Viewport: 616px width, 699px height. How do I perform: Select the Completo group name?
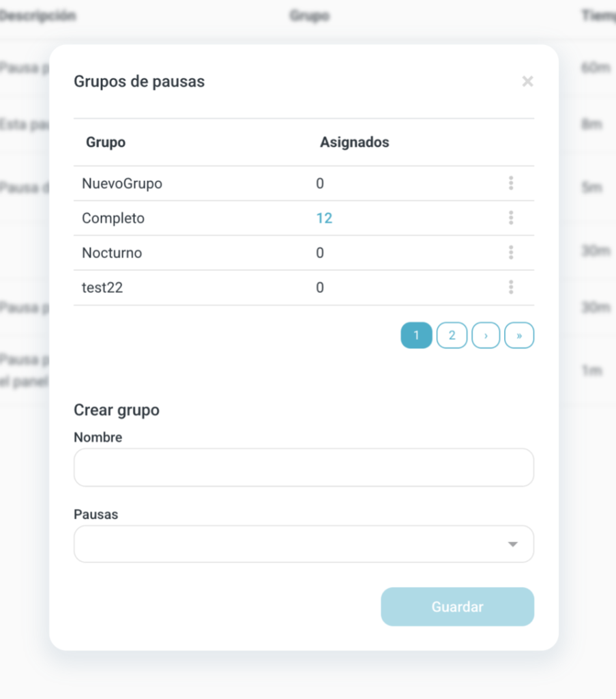(x=113, y=218)
